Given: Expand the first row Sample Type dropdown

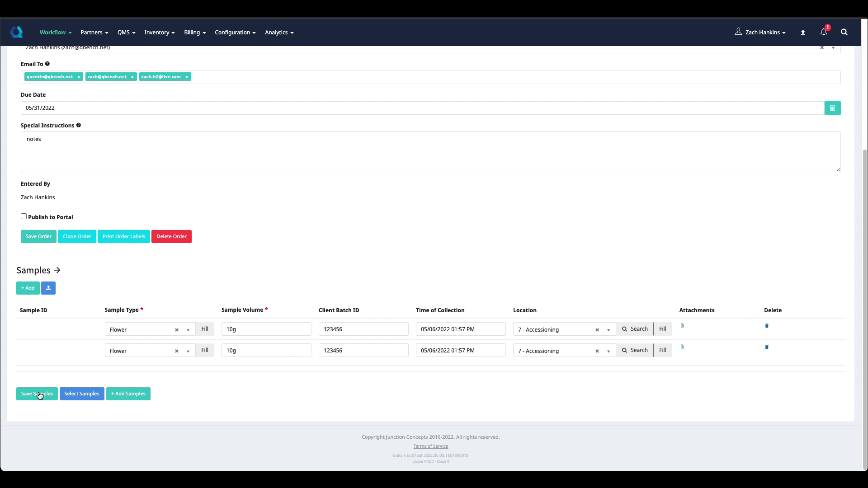Looking at the screenshot, I should tap(188, 330).
